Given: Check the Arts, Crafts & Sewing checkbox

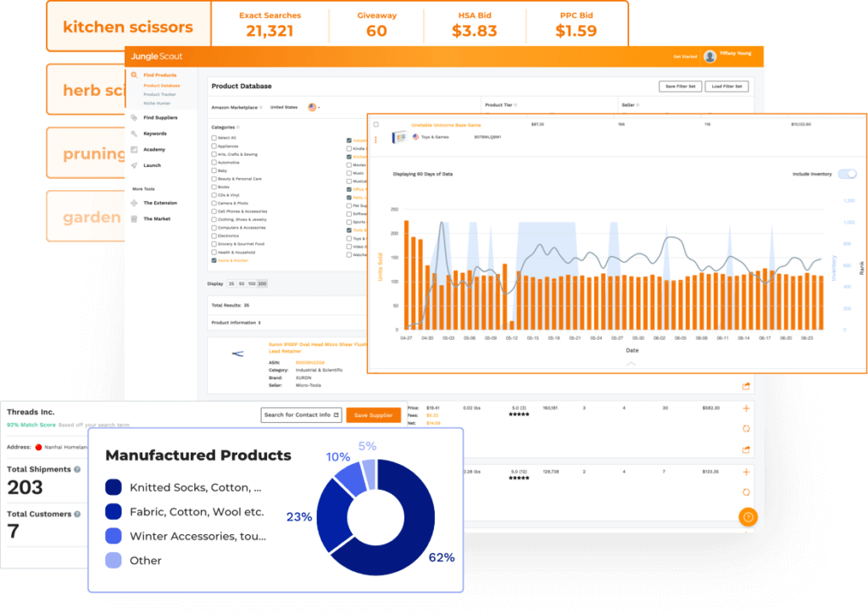Looking at the screenshot, I should (214, 154).
